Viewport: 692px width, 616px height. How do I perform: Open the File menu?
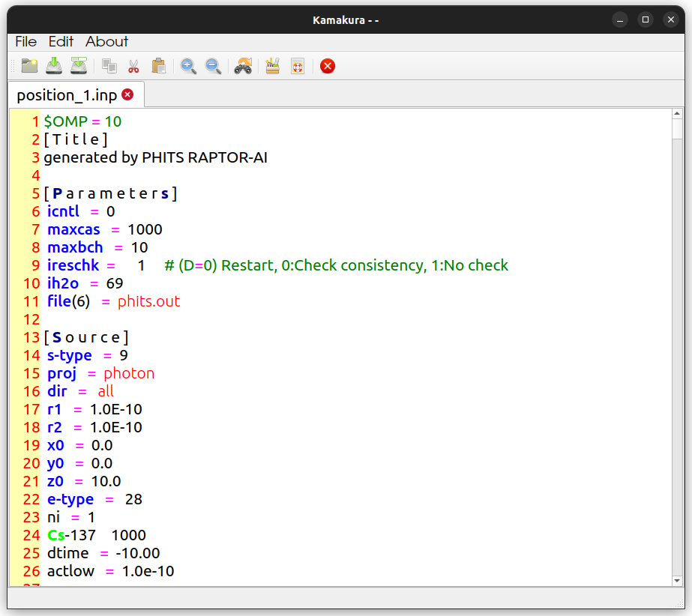pyautogui.click(x=26, y=42)
